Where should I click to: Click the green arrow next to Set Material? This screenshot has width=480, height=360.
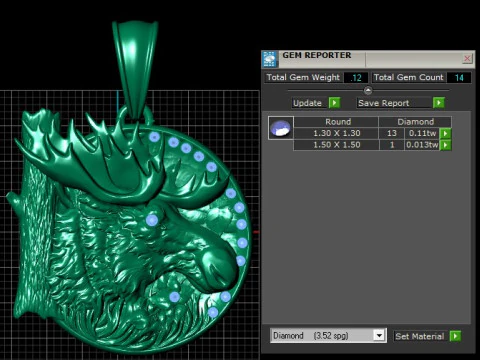tap(455, 336)
